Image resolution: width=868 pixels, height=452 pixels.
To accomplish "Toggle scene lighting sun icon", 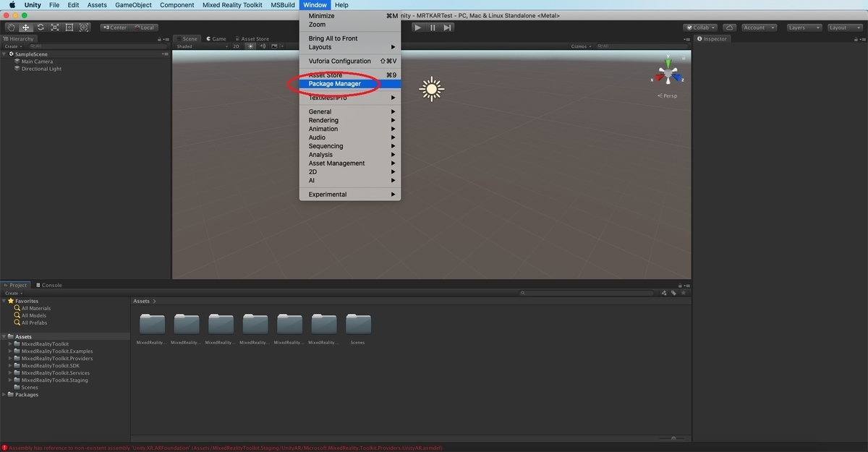I will click(x=251, y=46).
